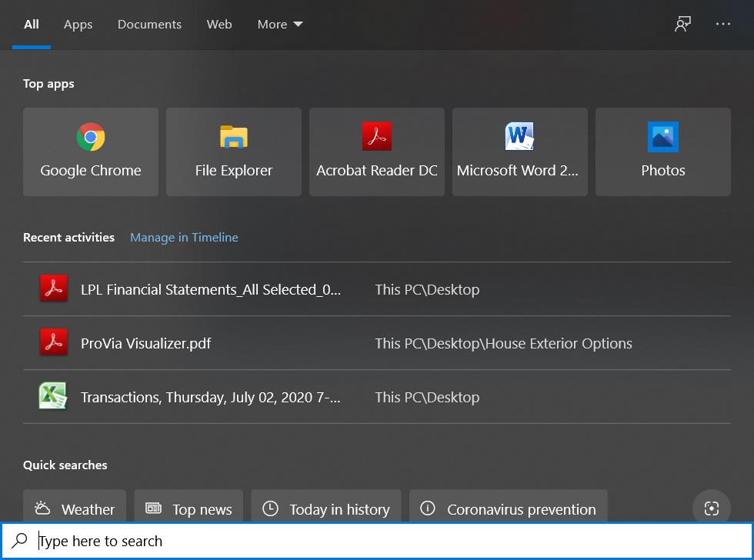This screenshot has width=754, height=560.
Task: Open the feedback icon at top right
Action: point(682,24)
